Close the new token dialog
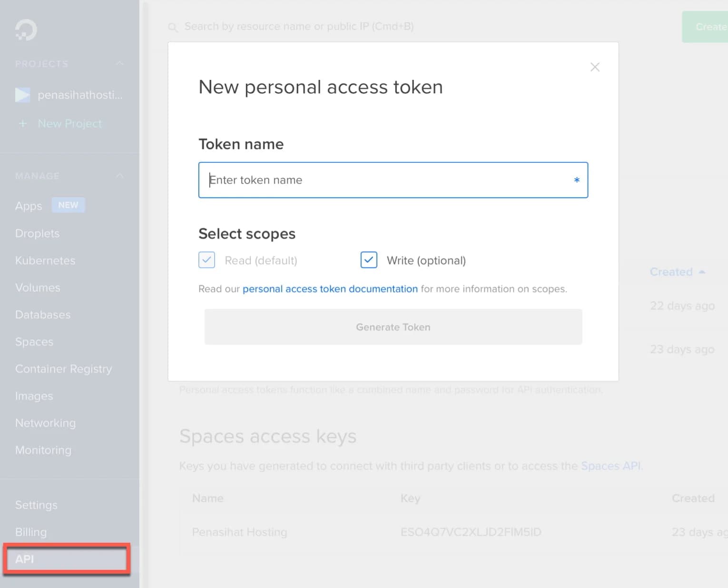Image resolution: width=728 pixels, height=588 pixels. (x=595, y=67)
